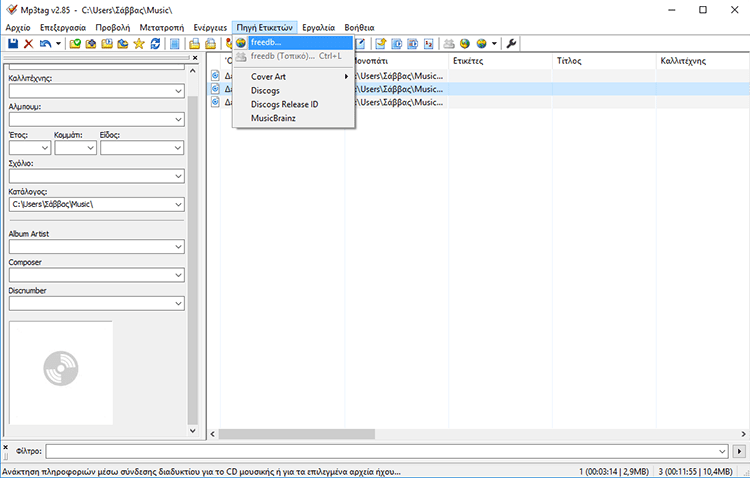The height and width of the screenshot is (478, 750).
Task: Click the X beside the Φίλτρο label
Action: point(6,447)
